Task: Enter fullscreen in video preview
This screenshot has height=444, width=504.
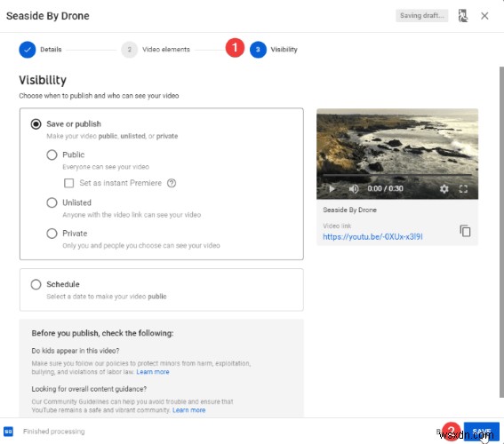Action: click(x=463, y=189)
